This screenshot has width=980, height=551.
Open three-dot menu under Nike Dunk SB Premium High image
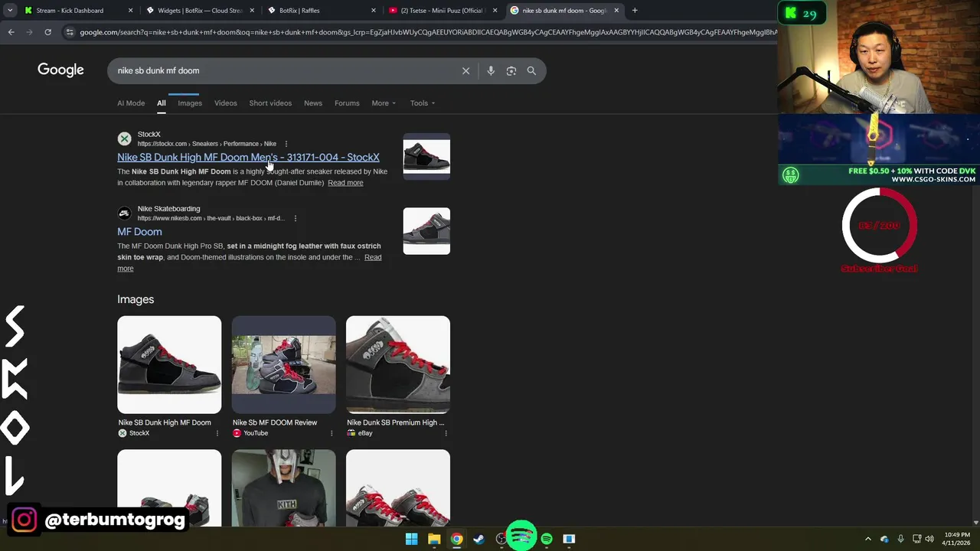(446, 433)
